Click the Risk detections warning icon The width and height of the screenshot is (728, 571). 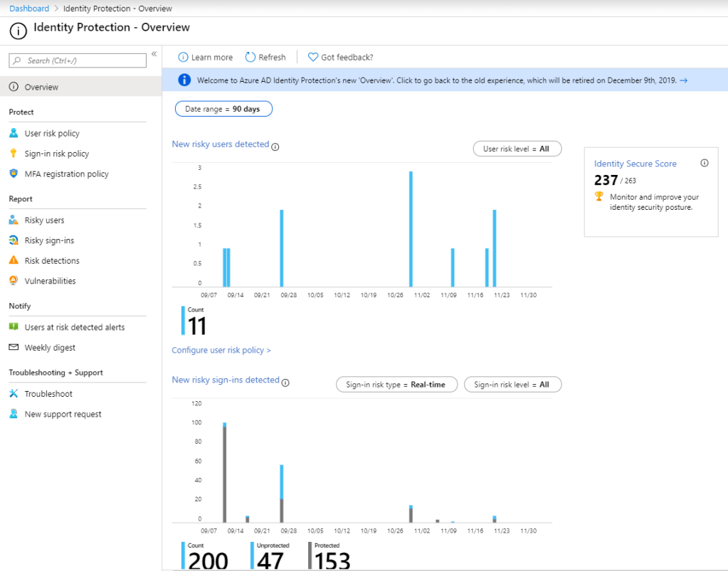click(14, 261)
